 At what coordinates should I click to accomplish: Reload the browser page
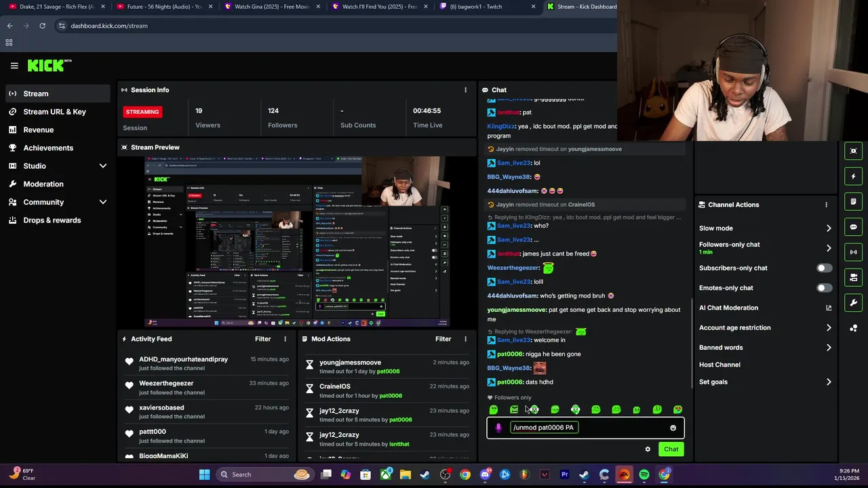42,26
